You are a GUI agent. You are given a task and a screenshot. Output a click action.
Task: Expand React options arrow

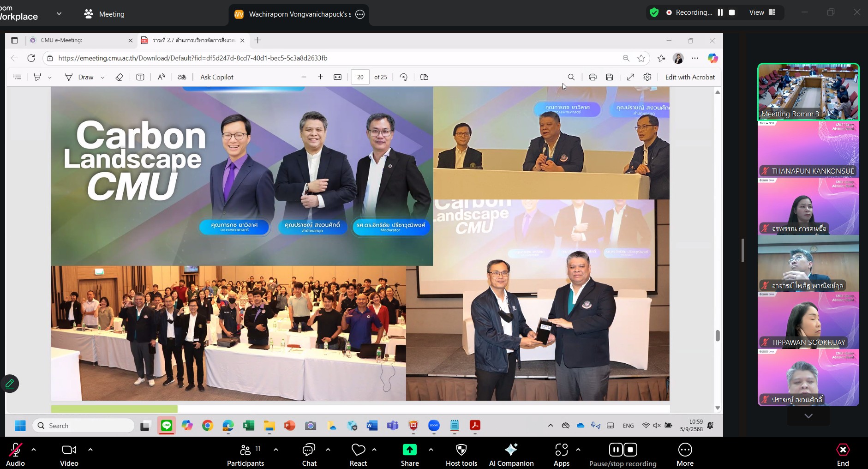point(374,449)
